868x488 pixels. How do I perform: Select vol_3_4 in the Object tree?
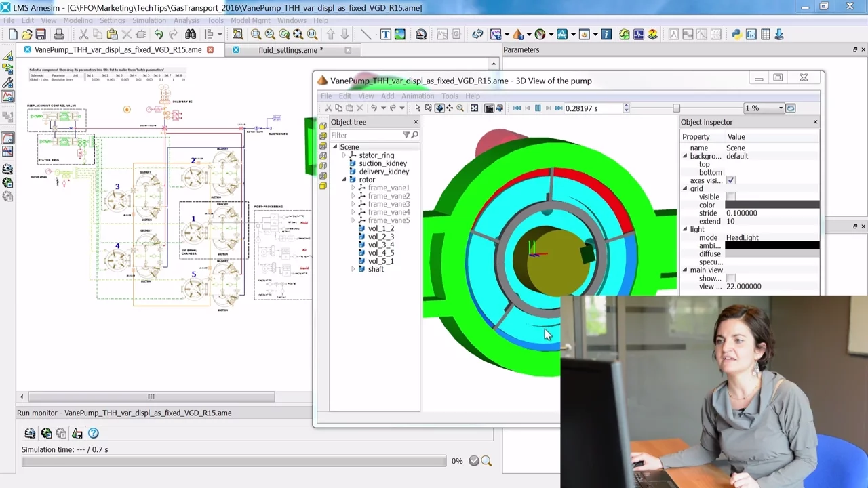click(x=381, y=245)
